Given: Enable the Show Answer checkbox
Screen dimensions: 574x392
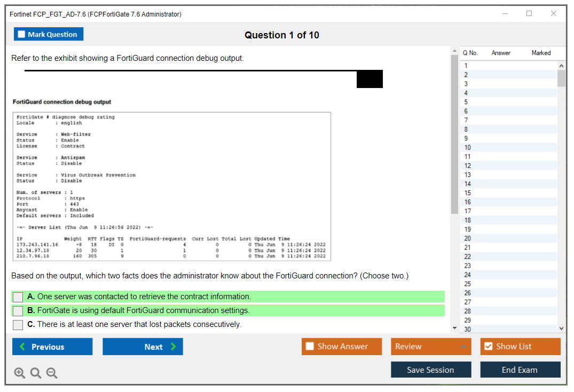Looking at the screenshot, I should (x=310, y=346).
